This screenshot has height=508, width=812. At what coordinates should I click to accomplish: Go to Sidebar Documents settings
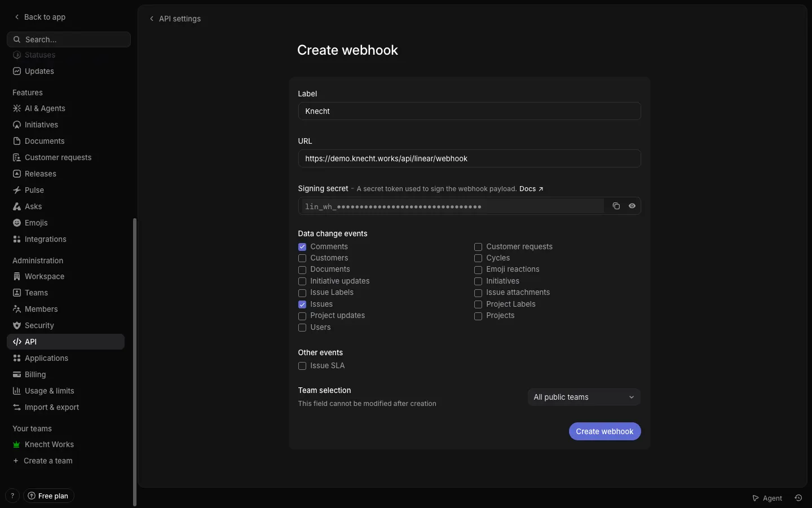click(65, 141)
